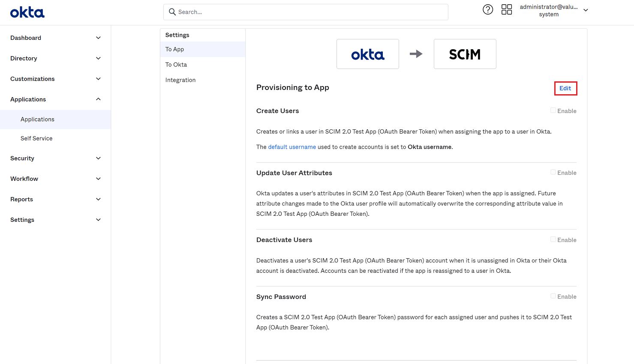Focus the Search input field
The height and width of the screenshot is (364, 634).
(306, 12)
